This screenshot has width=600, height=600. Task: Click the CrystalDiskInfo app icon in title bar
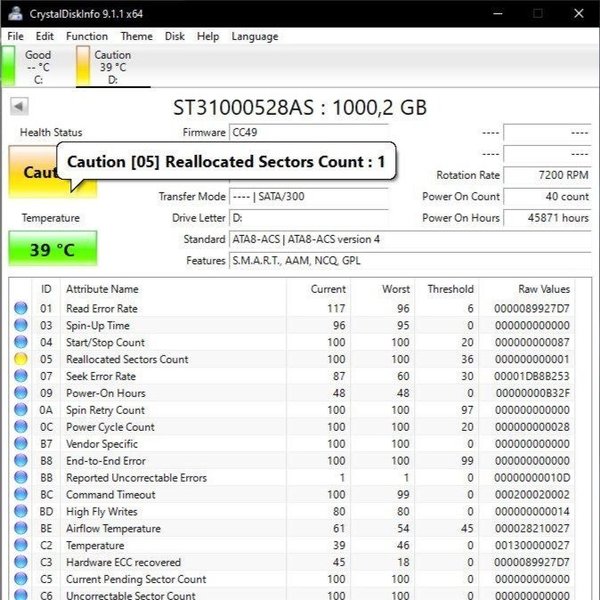(x=12, y=13)
